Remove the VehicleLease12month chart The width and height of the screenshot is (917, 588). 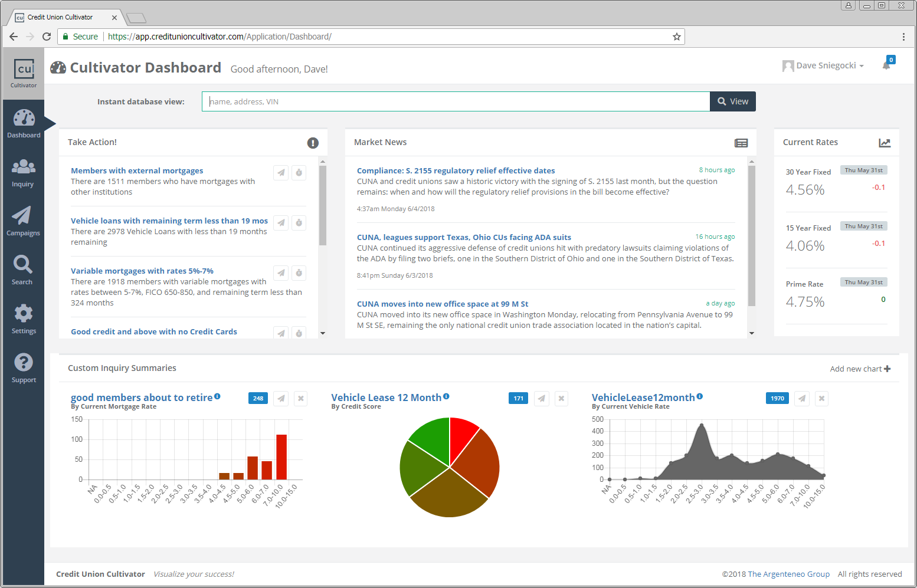(x=821, y=399)
